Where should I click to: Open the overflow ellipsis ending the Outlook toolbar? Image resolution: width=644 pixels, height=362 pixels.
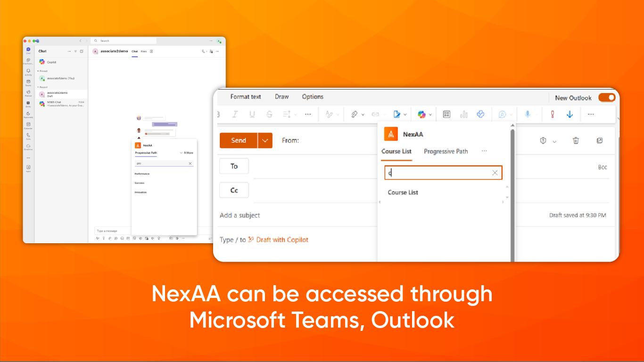click(x=591, y=114)
